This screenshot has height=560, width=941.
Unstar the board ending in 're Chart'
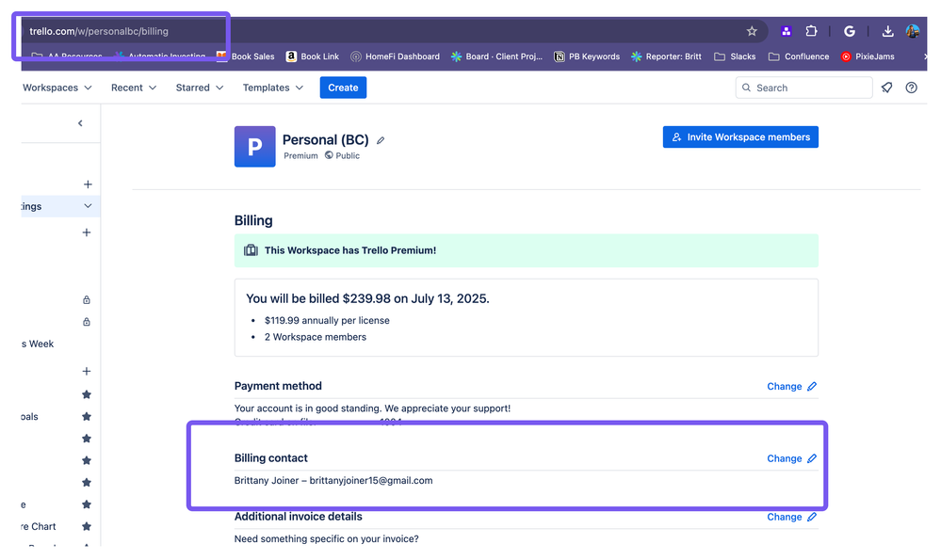click(x=87, y=526)
